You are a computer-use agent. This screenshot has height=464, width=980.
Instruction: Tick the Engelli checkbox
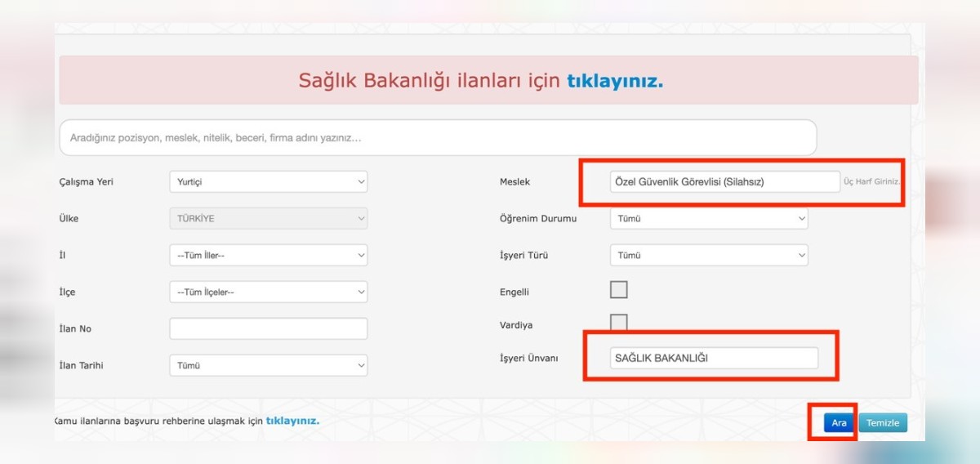point(619,289)
